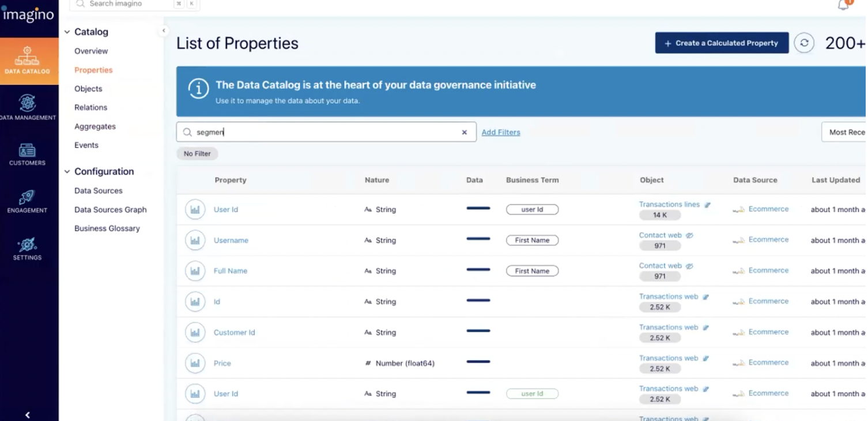This screenshot has width=868, height=421.
Task: Open the Customer Id property link
Action: tap(235, 333)
